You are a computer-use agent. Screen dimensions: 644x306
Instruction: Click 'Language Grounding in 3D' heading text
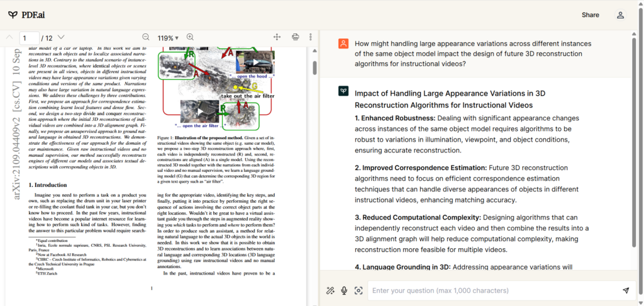point(403,267)
